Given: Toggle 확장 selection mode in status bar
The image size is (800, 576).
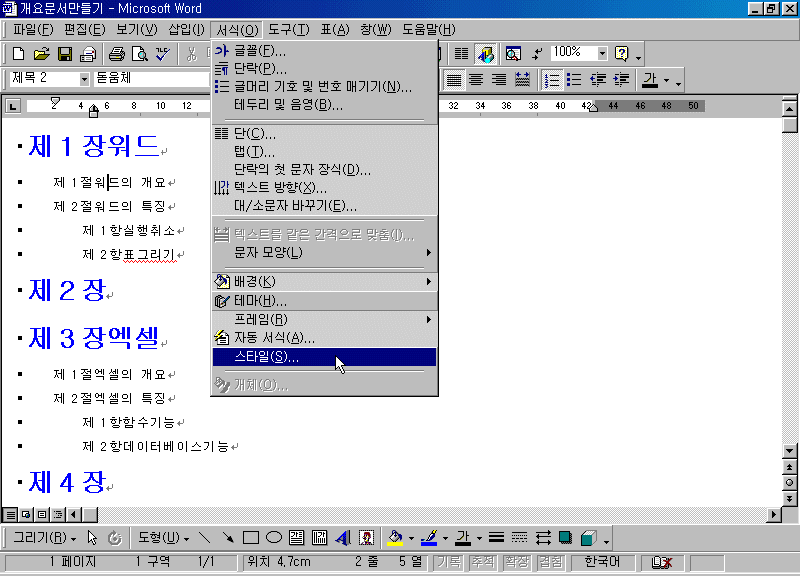Looking at the screenshot, I should pyautogui.click(x=517, y=562).
